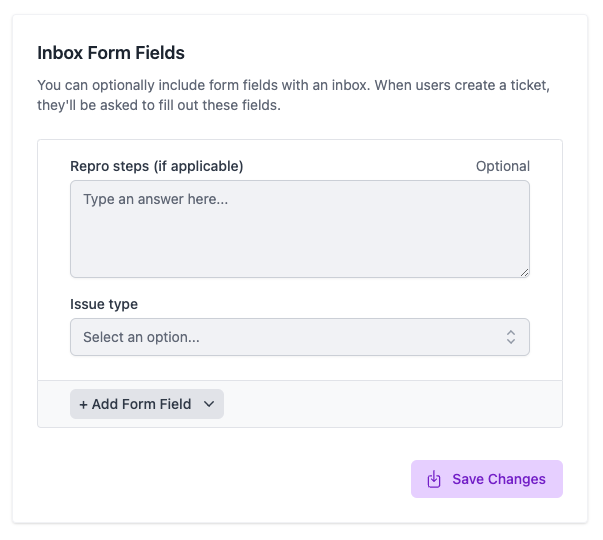Viewport: 603px width, 540px height.
Task: Click the chevron beside Add Form Field
Action: 209,404
